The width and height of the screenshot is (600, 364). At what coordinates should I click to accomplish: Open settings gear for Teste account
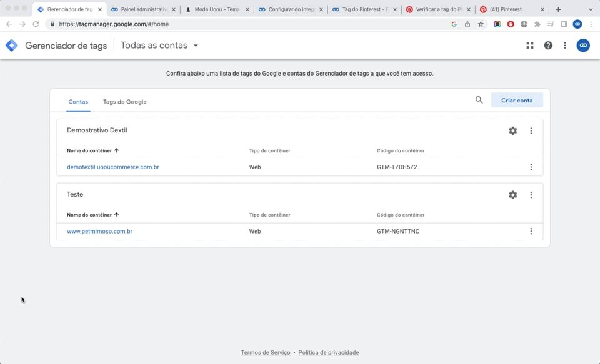click(x=512, y=194)
